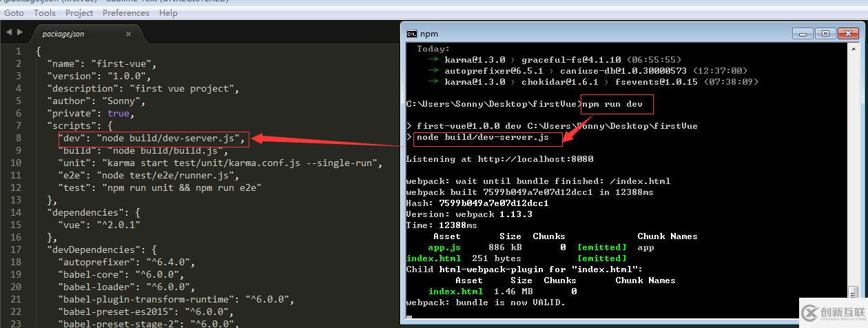This screenshot has height=328, width=868.
Task: Click the "e2e" runner.js line
Action: (148, 175)
